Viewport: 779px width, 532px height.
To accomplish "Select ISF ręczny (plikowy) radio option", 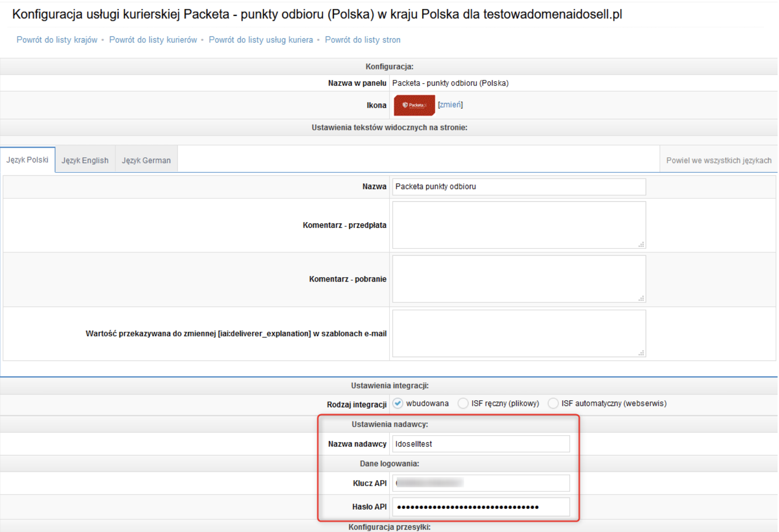I will tap(463, 403).
